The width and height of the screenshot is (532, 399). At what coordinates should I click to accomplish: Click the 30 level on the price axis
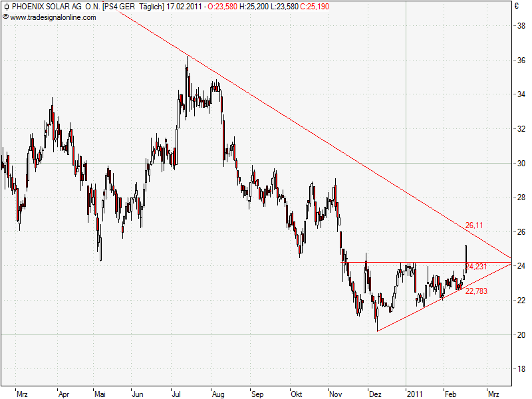(x=521, y=164)
